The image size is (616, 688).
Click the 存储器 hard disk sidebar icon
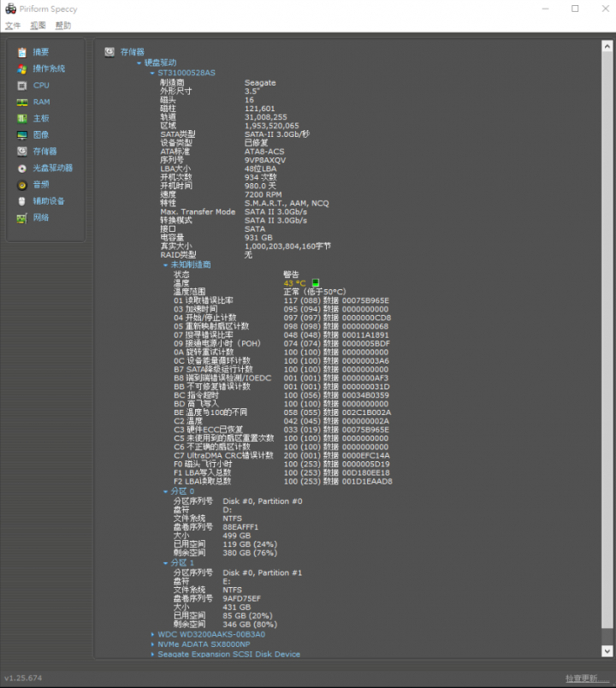[22, 151]
